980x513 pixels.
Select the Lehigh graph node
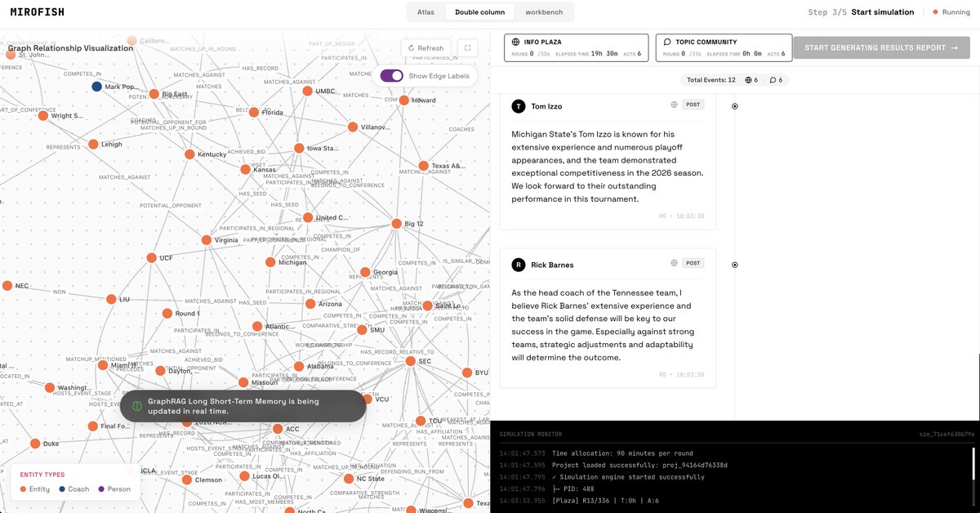click(x=93, y=144)
